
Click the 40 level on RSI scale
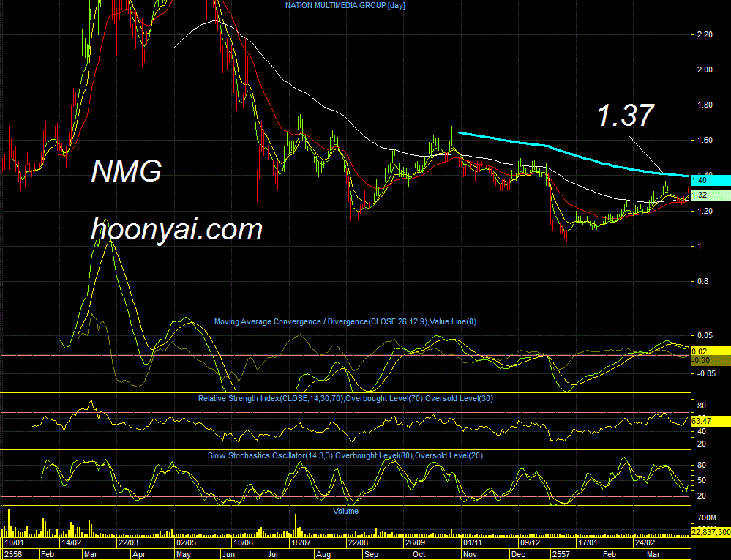pyautogui.click(x=701, y=432)
